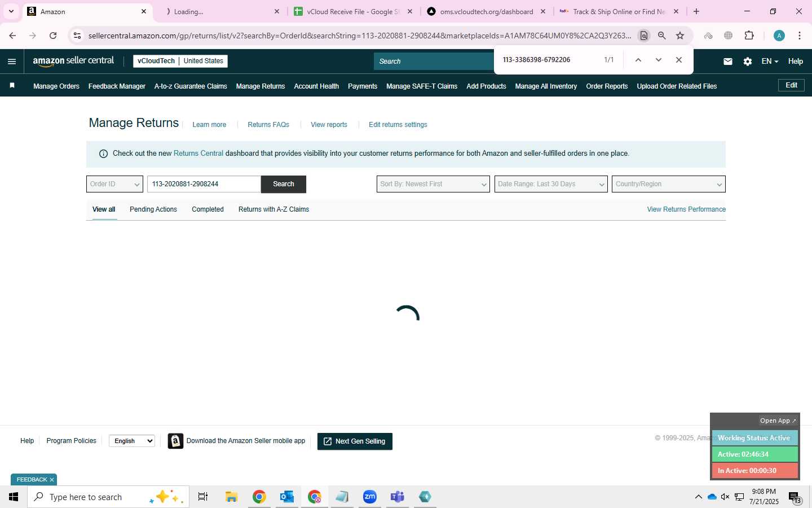Dismiss the FEEDBACK tag
This screenshot has height=508, width=812.
pos(52,480)
